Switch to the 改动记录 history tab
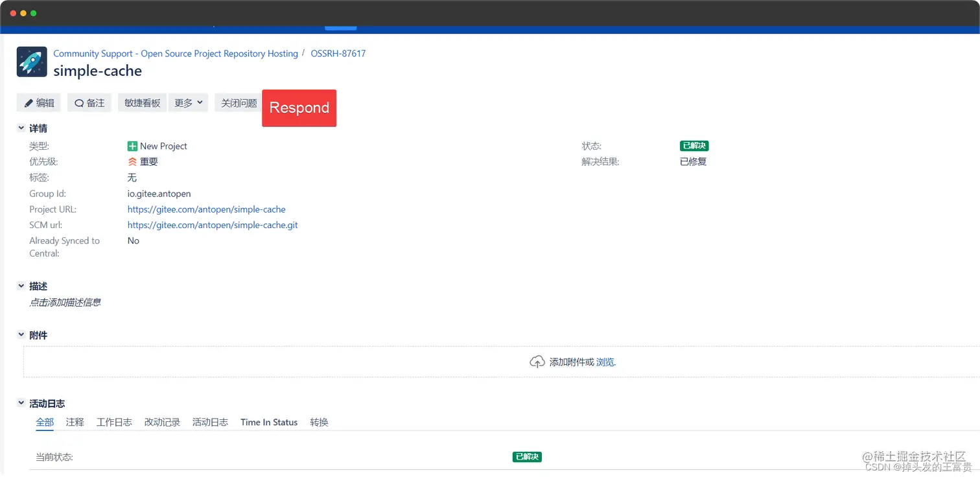Screen dimensions: 980x477 pyautogui.click(x=162, y=422)
